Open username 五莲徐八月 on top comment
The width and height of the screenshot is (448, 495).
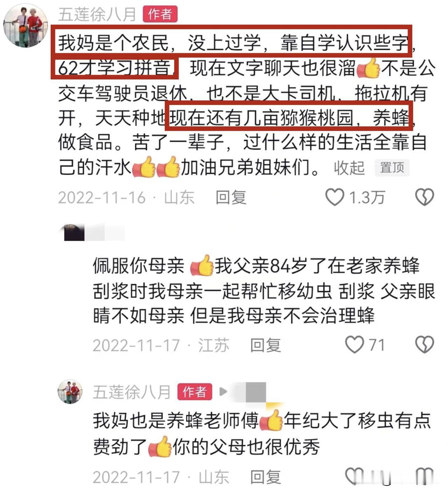click(x=97, y=14)
